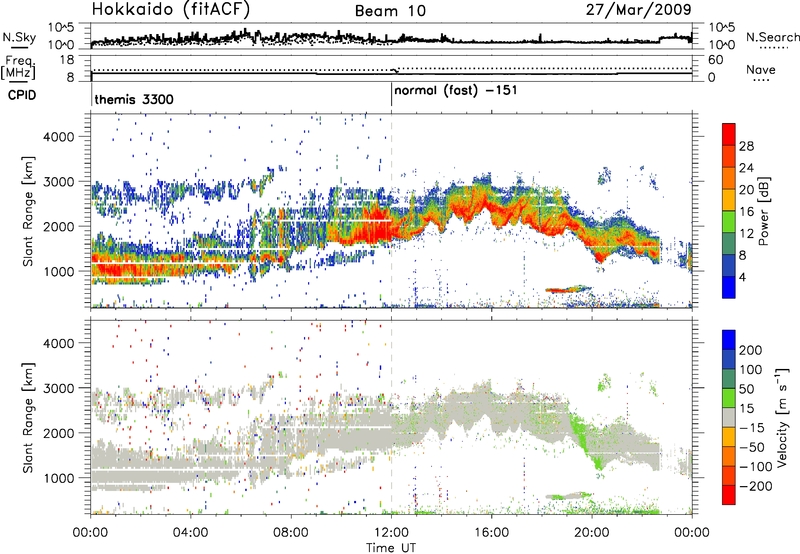Click the 'Beam 10' label

390,11
